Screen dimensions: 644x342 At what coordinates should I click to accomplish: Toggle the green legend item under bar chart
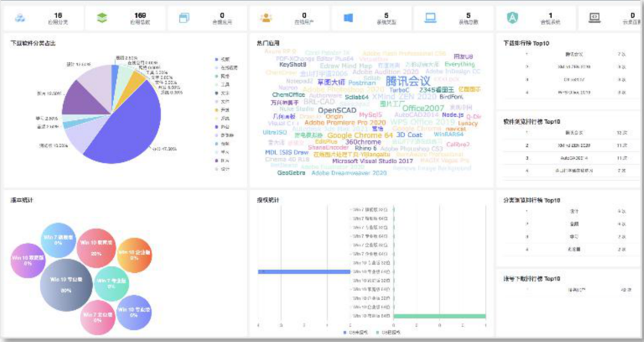tap(388, 332)
